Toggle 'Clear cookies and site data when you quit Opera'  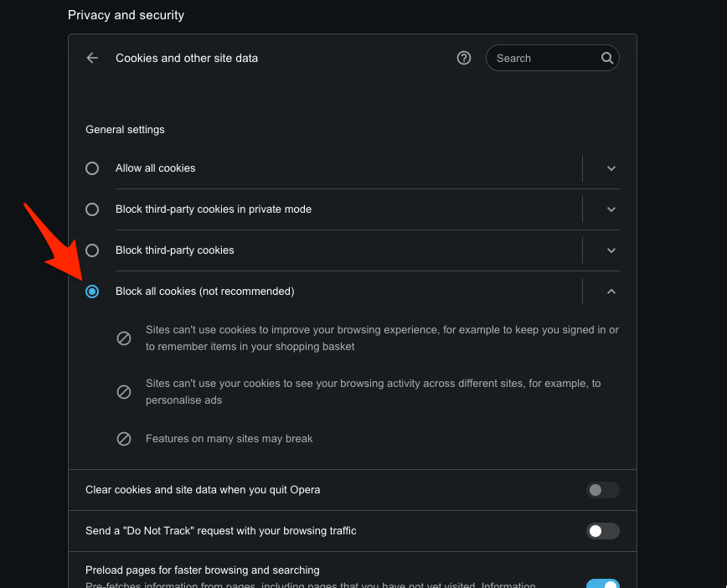pos(602,490)
